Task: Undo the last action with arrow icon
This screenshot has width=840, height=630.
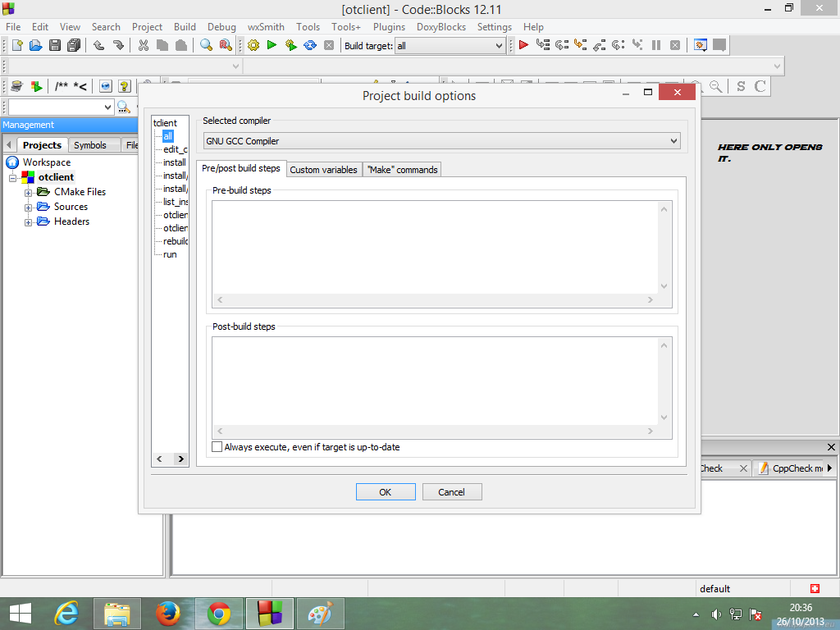Action: pyautogui.click(x=98, y=46)
